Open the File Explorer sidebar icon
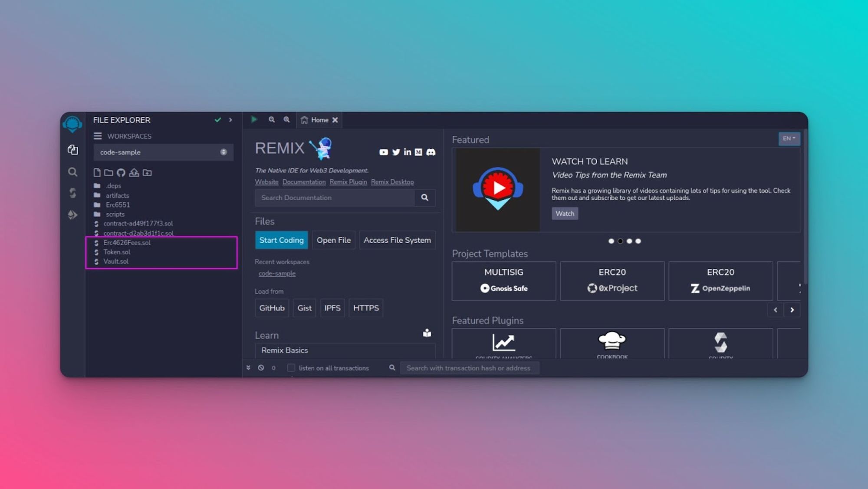 coord(72,150)
